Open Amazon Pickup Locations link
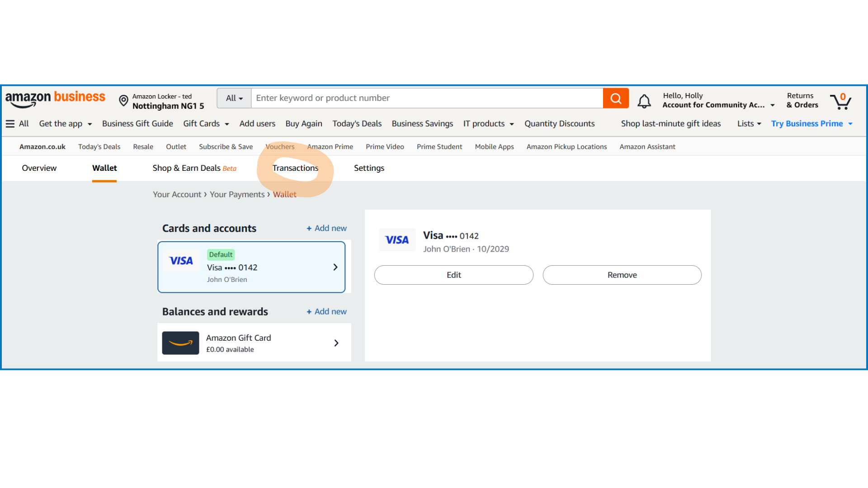868x488 pixels. [x=566, y=147]
